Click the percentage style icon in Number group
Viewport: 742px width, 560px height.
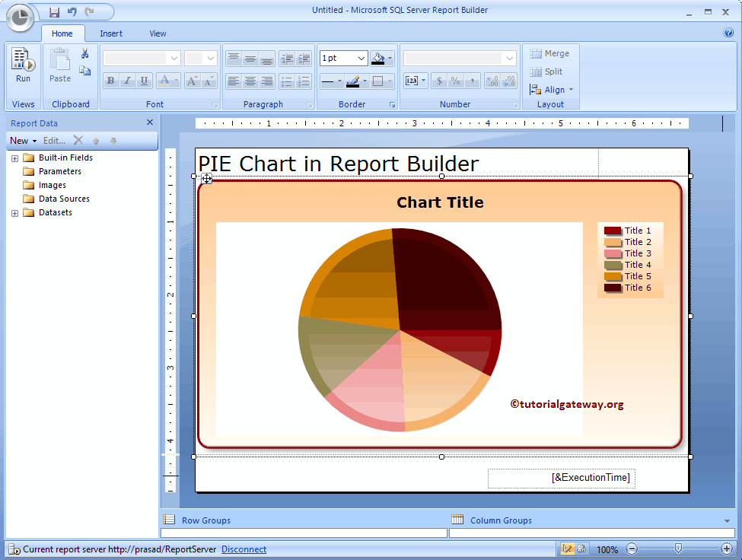[x=456, y=80]
